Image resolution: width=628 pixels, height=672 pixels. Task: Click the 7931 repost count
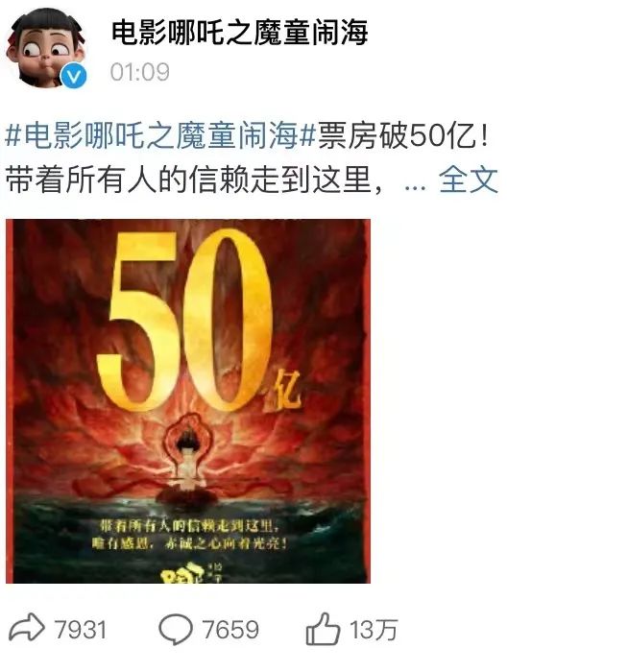80,630
